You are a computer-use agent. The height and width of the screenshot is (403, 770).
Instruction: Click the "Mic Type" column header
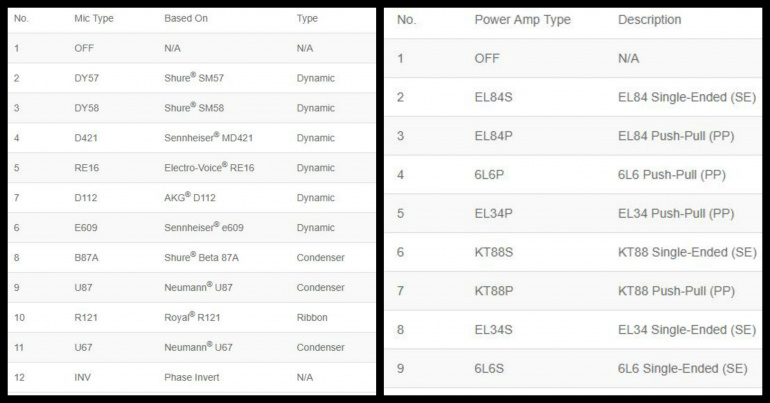[x=96, y=18]
